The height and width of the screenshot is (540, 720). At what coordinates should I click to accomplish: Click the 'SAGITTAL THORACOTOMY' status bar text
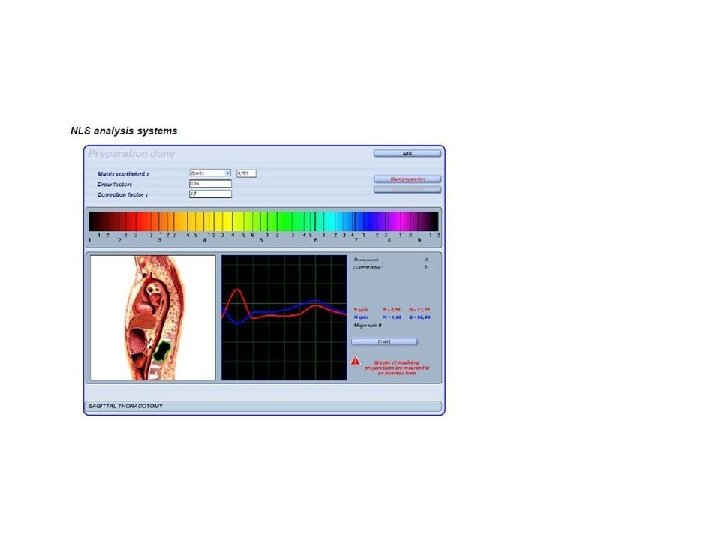pos(125,406)
